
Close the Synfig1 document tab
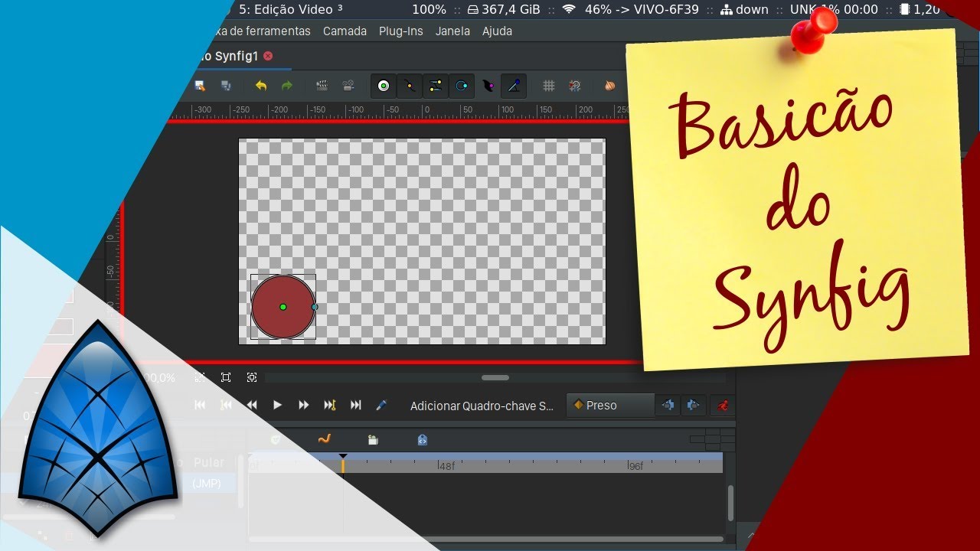coord(268,56)
